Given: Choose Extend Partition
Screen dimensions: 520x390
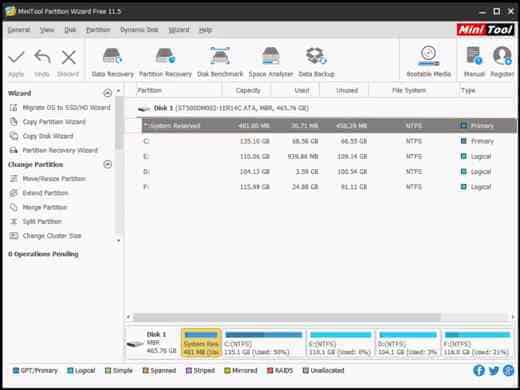Looking at the screenshot, I should pyautogui.click(x=39, y=193).
